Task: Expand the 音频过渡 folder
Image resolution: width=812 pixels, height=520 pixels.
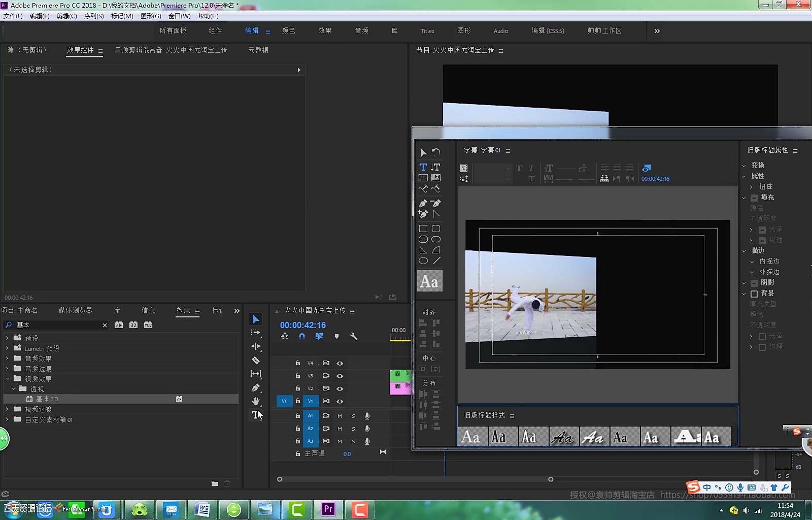Action: 7,369
